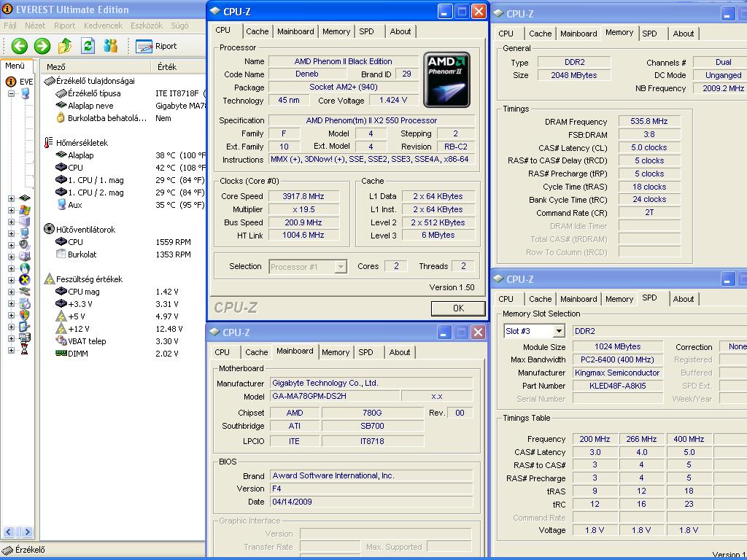This screenshot has height=560, width=747.
Task: Click the green Forward arrow in EVEREST toolbar
Action: coord(42,46)
